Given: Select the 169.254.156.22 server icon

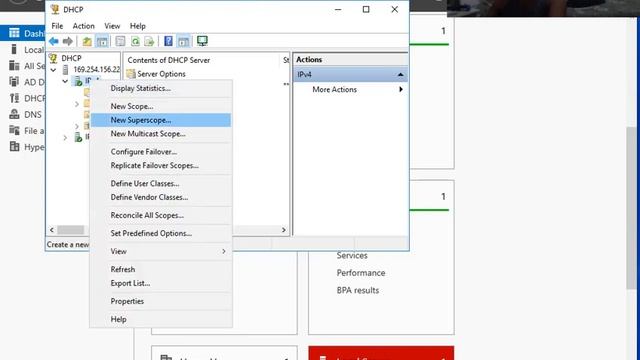Looking at the screenshot, I should click(65, 70).
